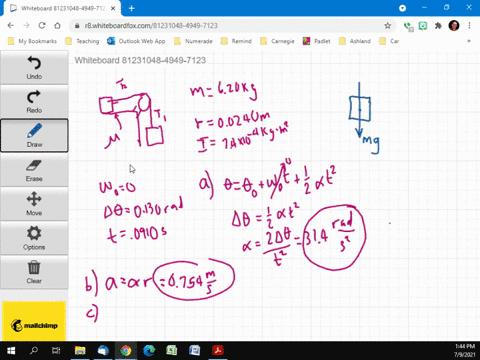The width and height of the screenshot is (480, 360).
Task: Click the Redo tool button
Action: point(34,102)
